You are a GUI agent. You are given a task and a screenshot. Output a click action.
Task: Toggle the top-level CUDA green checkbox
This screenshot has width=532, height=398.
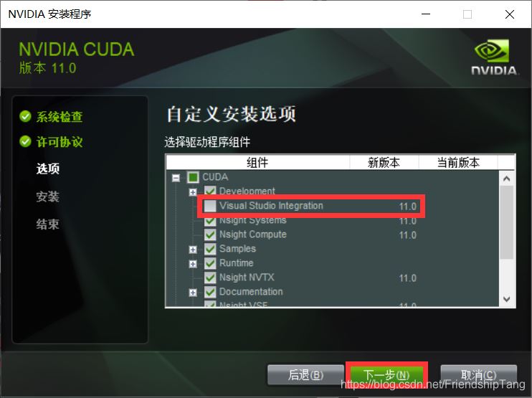193,177
